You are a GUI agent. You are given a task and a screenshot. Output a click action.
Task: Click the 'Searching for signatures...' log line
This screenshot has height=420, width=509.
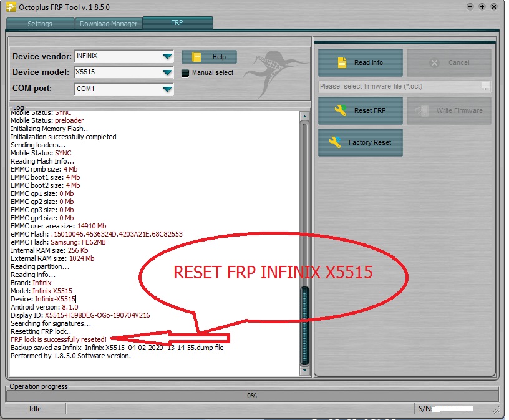[x=51, y=323]
